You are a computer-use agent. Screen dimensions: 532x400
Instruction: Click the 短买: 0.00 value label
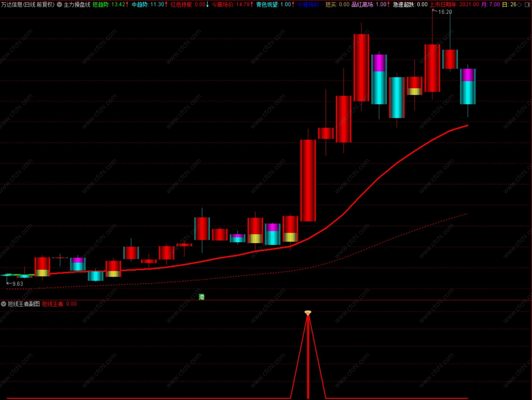tap(337, 4)
